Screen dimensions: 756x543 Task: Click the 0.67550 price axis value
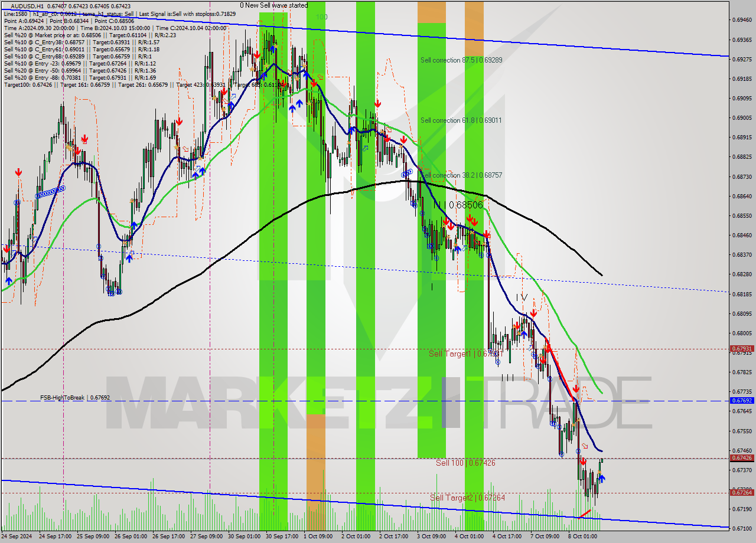742,431
